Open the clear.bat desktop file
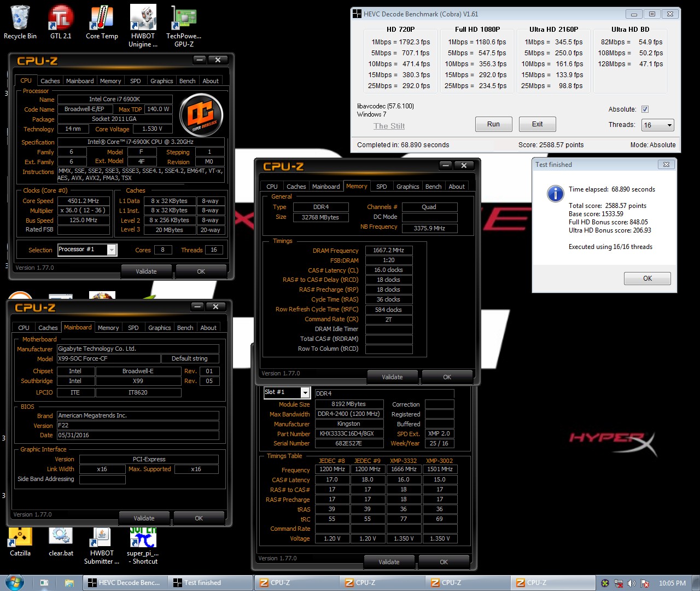 (61, 543)
